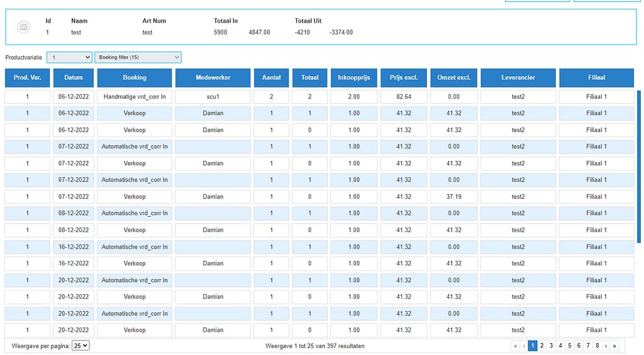The height and width of the screenshot is (355, 644).
Task: Click the Inkoopprijs column header
Action: tap(353, 77)
